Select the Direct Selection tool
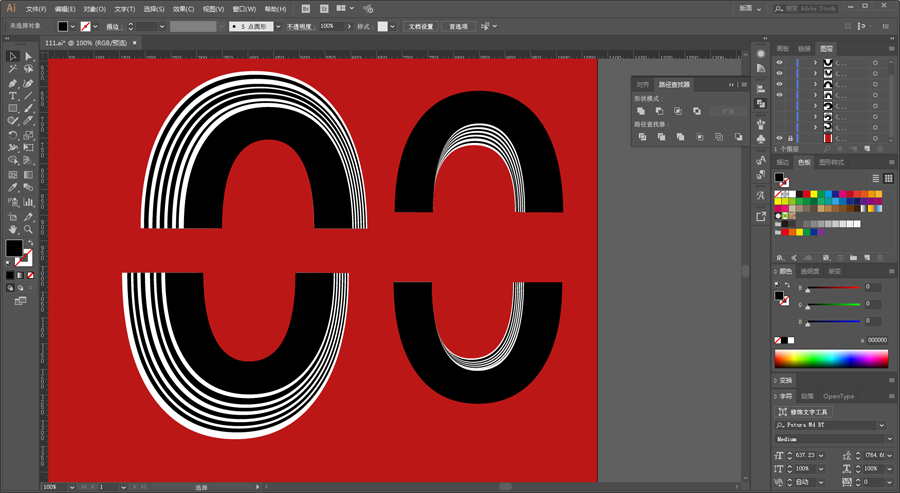900x493 pixels. tap(28, 56)
